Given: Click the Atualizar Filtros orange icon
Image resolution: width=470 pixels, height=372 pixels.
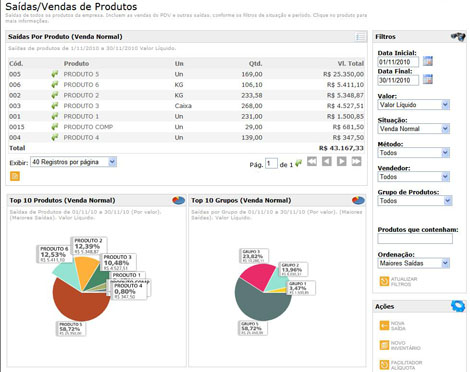Looking at the screenshot, I should pyautogui.click(x=384, y=281).
